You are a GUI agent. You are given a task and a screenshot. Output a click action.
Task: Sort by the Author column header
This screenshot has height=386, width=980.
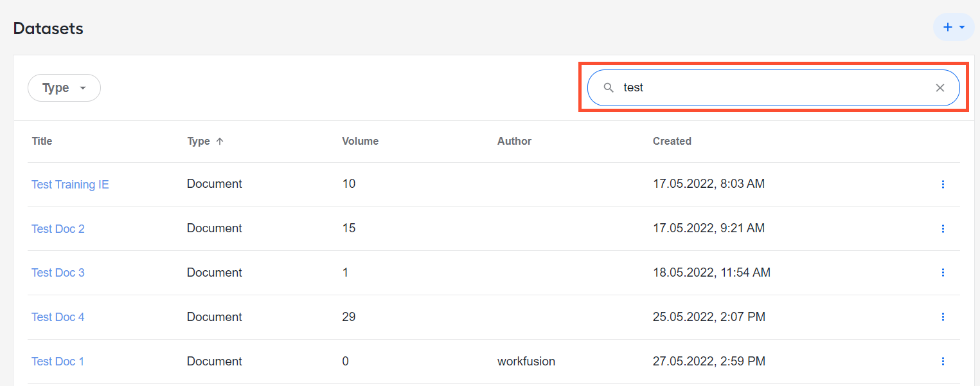(515, 141)
